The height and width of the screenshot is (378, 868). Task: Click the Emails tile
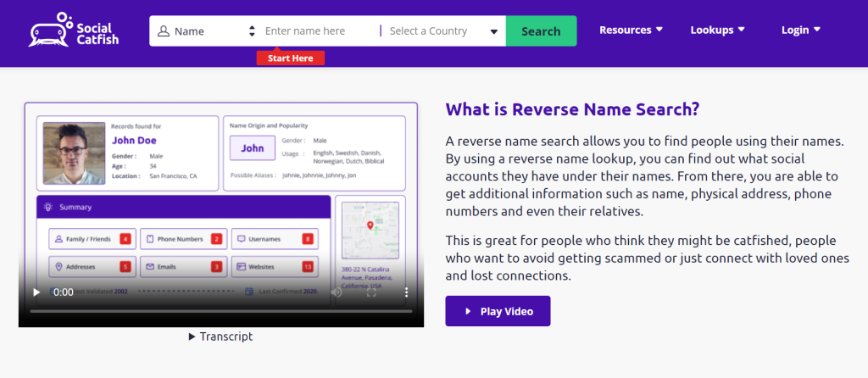pyautogui.click(x=183, y=267)
